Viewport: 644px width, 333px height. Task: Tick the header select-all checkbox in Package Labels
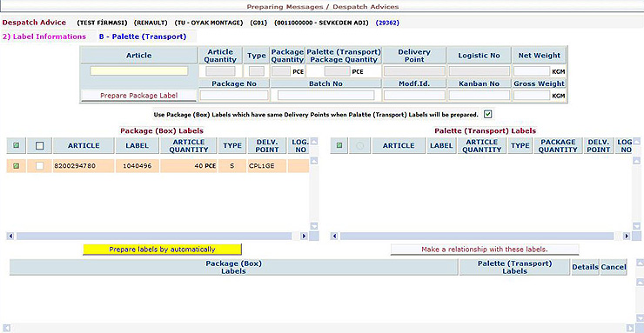point(39,145)
